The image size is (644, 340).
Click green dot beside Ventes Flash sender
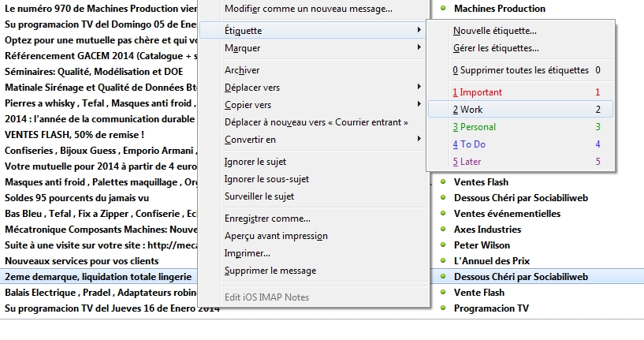444,182
